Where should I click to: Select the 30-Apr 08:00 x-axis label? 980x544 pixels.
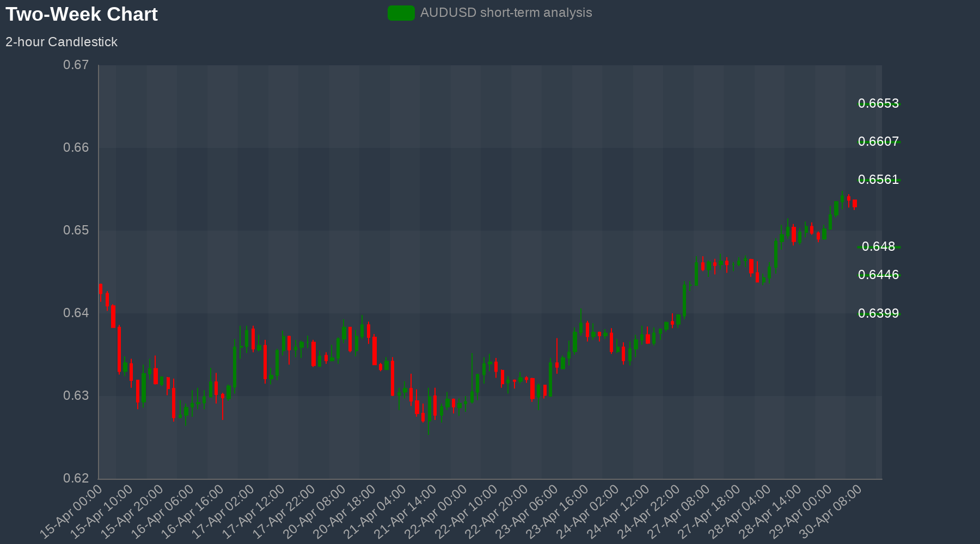click(x=833, y=511)
